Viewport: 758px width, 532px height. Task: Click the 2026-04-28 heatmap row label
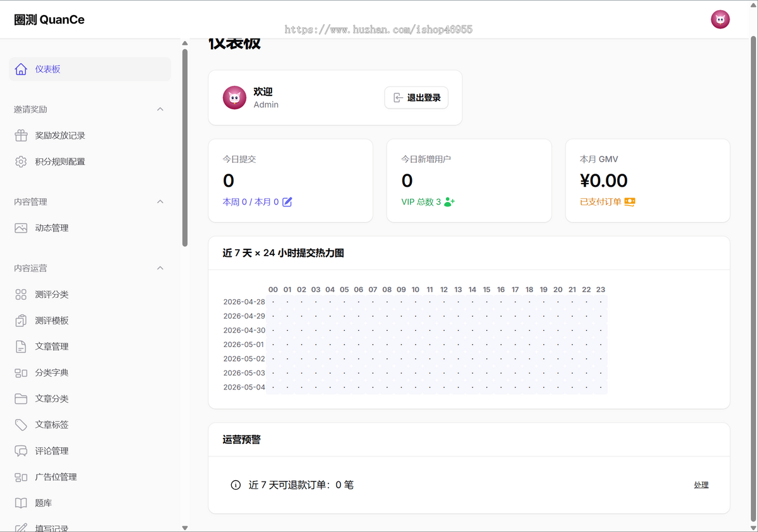[244, 302]
